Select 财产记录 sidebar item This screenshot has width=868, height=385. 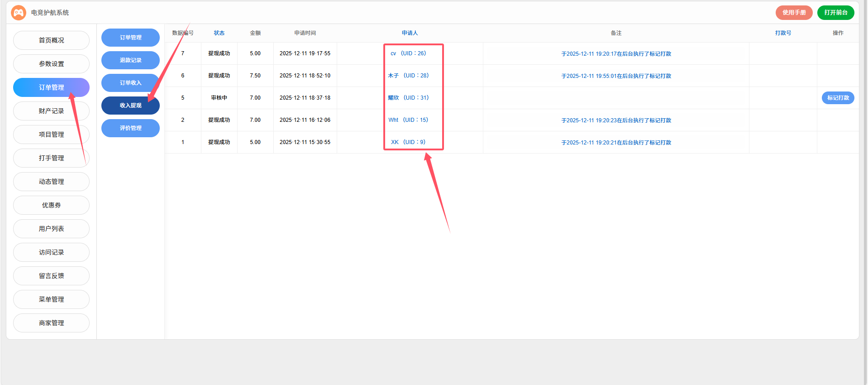pyautogui.click(x=51, y=111)
